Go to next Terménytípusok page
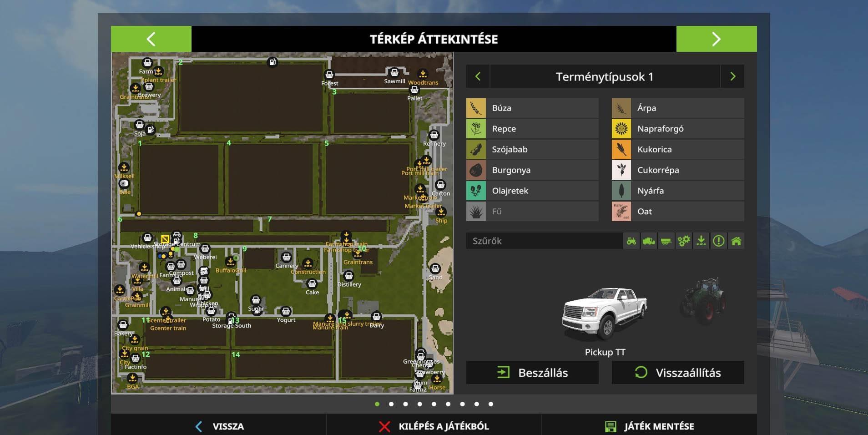 pos(732,76)
